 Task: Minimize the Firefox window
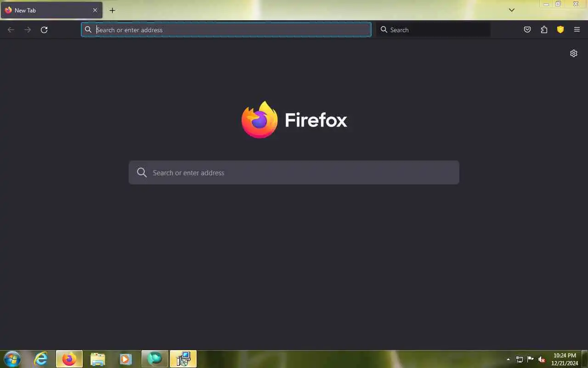click(546, 4)
